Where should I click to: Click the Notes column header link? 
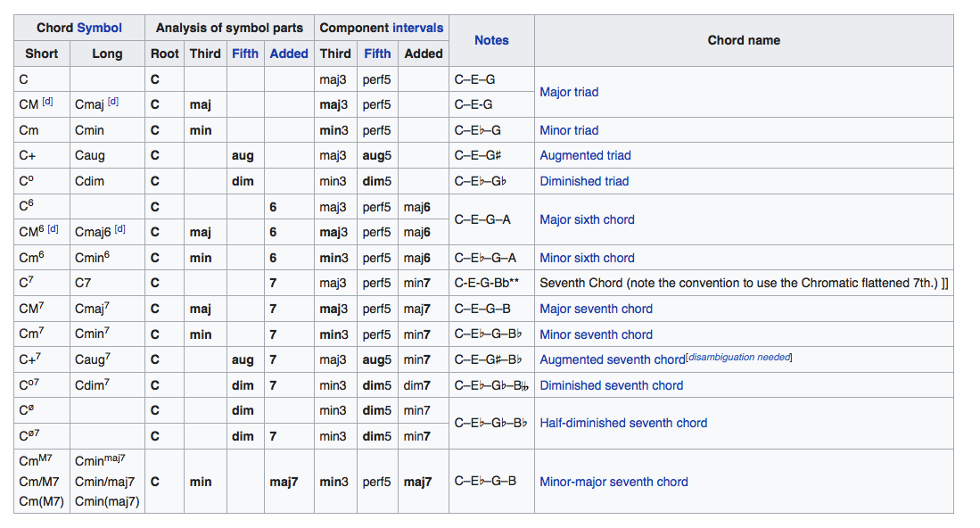point(491,40)
